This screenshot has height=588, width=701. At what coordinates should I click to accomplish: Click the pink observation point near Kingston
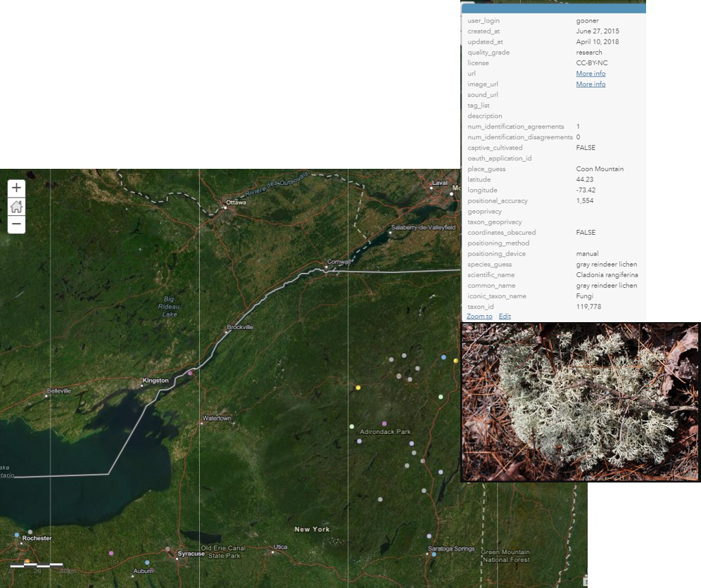pyautogui.click(x=189, y=373)
